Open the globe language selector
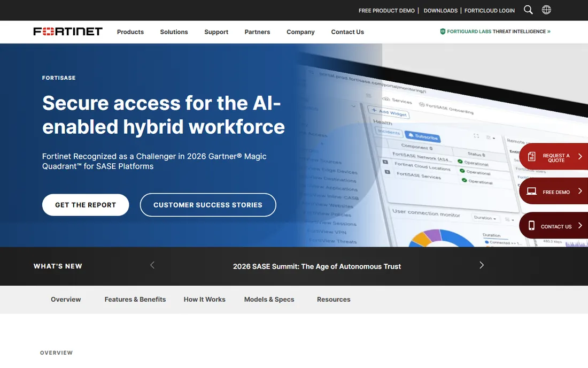Image resolution: width=588 pixels, height=368 pixels. click(546, 10)
